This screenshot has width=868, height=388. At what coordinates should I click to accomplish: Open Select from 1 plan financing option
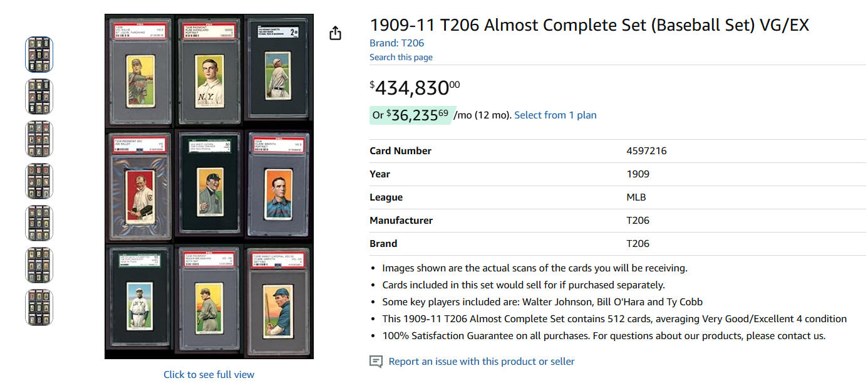[555, 115]
